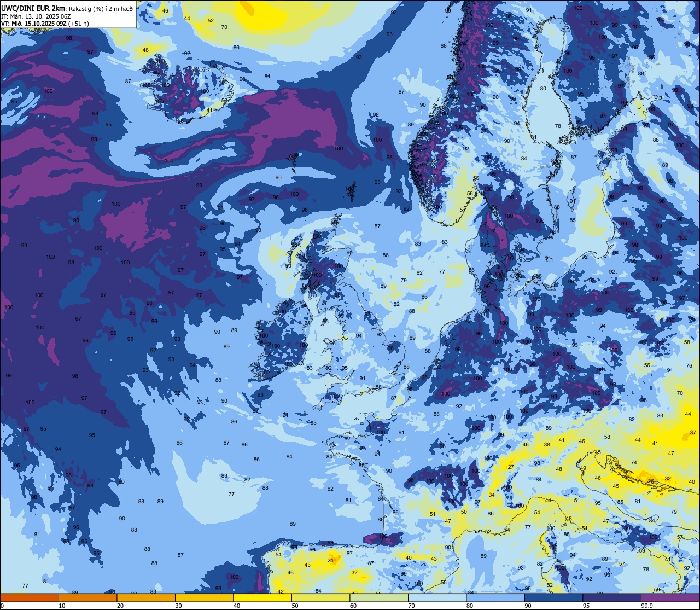Click the humidity value 32 over Spain
The image size is (700, 610).
coord(354,573)
